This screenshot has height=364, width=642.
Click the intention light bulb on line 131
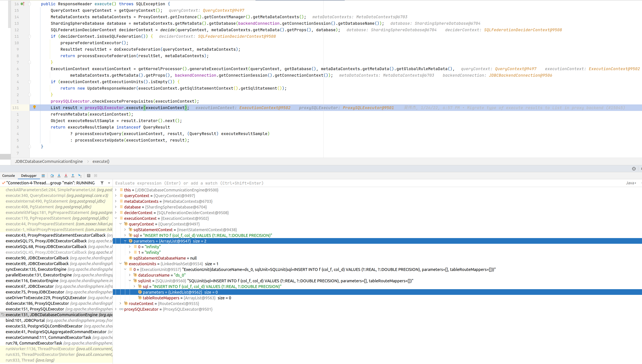[34, 107]
